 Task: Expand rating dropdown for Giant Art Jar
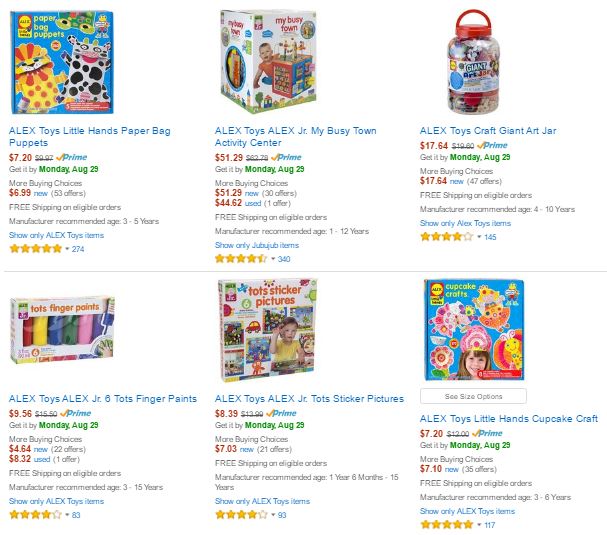(479, 237)
